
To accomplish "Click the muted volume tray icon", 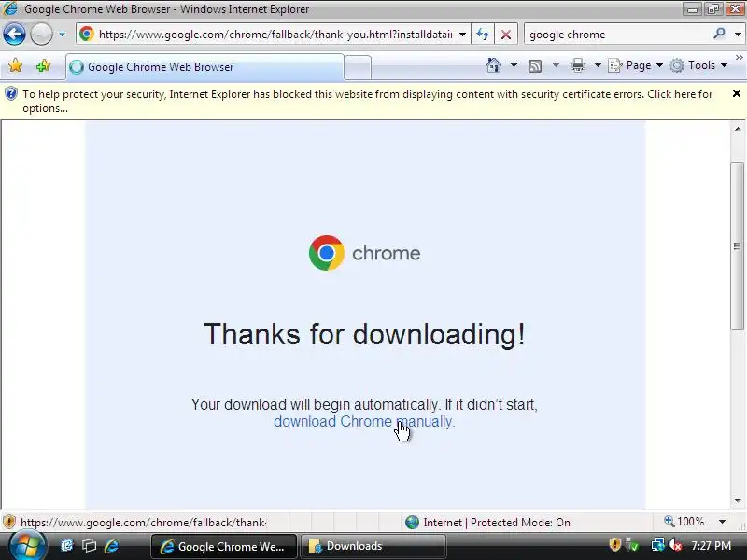I will [674, 545].
